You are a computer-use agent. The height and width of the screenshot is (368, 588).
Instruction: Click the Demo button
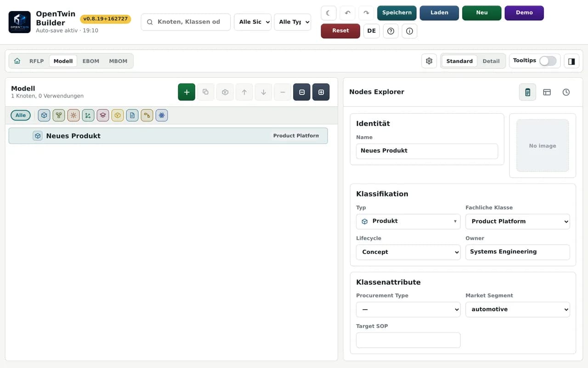click(524, 13)
